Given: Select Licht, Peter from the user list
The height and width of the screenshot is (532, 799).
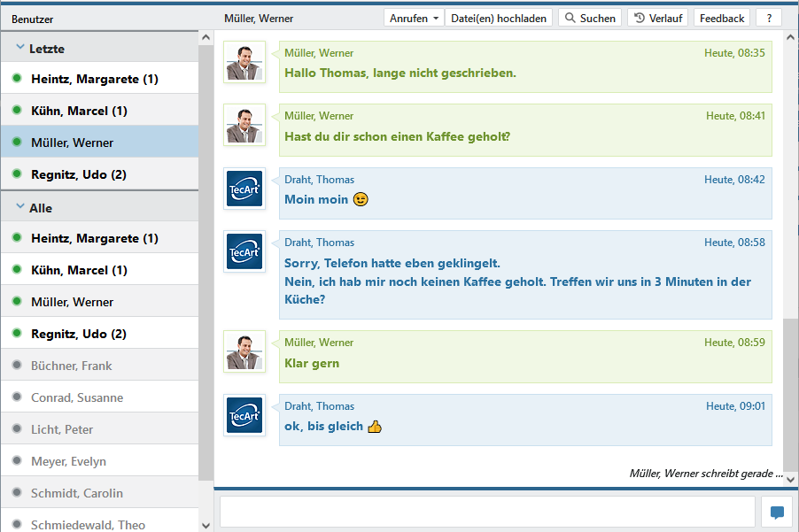Looking at the screenshot, I should pos(62,429).
